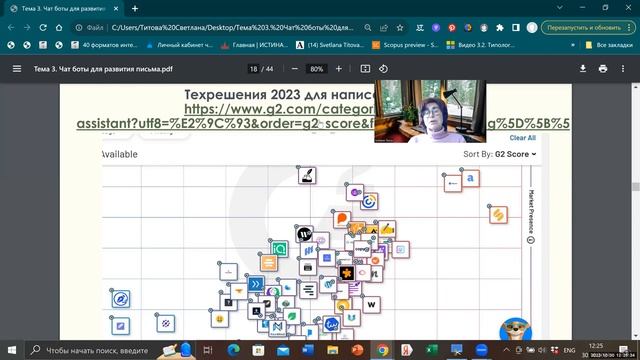640x360 pixels.
Task: Open Word from the taskbar
Action: coord(308,350)
